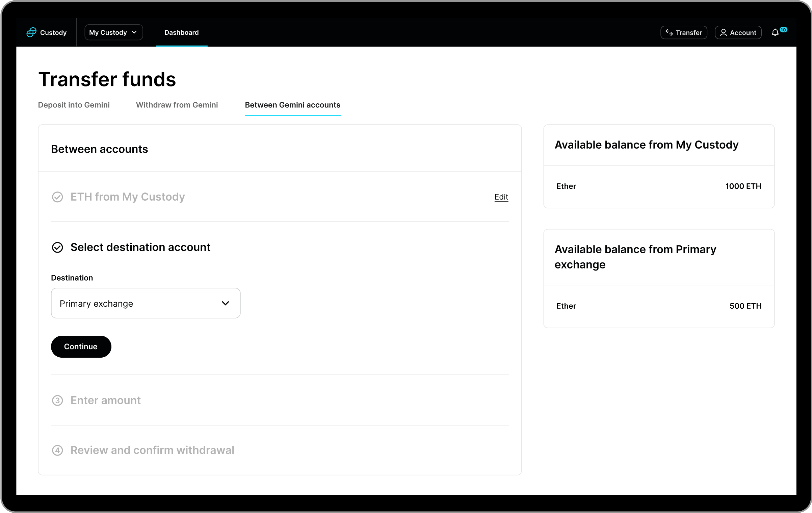Click the 1000 ETH balance row

pyautogui.click(x=658, y=186)
